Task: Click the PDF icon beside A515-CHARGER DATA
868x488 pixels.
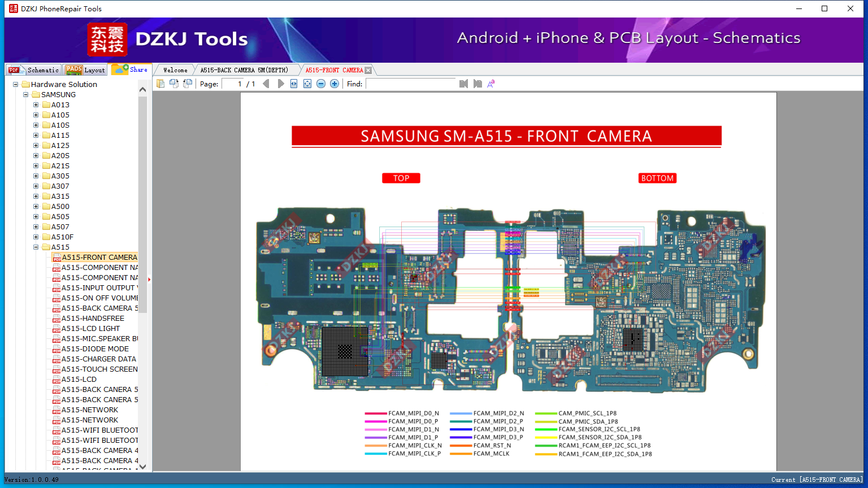Action: (57, 359)
